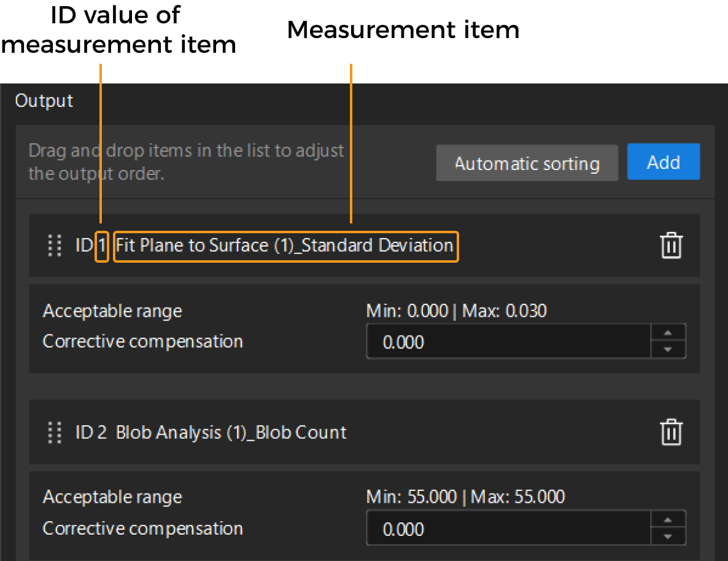The width and height of the screenshot is (728, 561).
Task: Click the Min 0.000 Max 0.030 range text
Action: (456, 311)
